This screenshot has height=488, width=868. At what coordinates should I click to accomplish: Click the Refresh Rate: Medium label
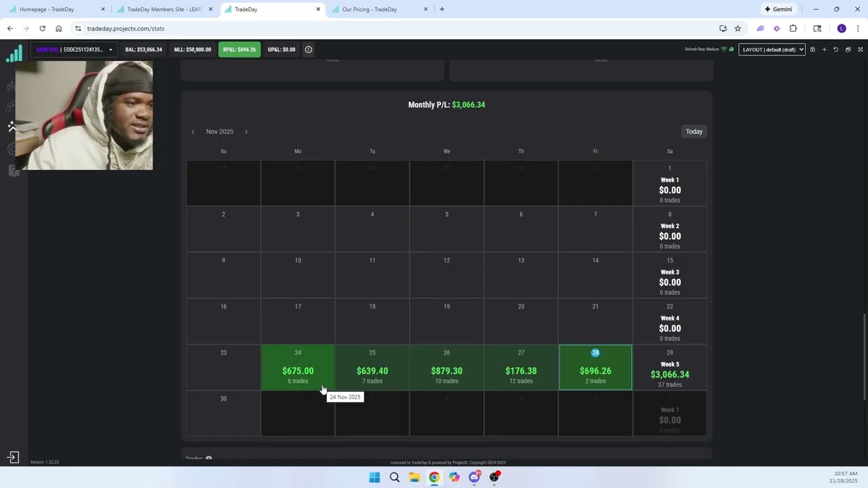702,49
